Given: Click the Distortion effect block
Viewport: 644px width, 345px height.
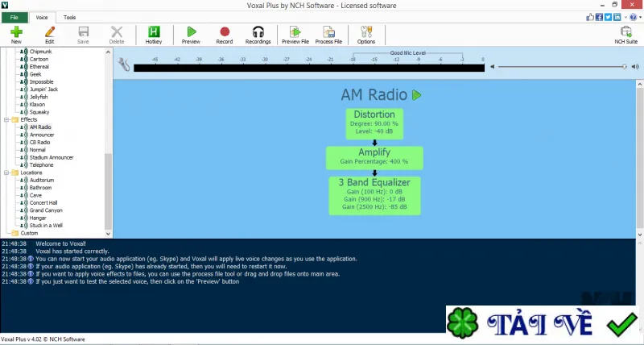Looking at the screenshot, I should 374,124.
